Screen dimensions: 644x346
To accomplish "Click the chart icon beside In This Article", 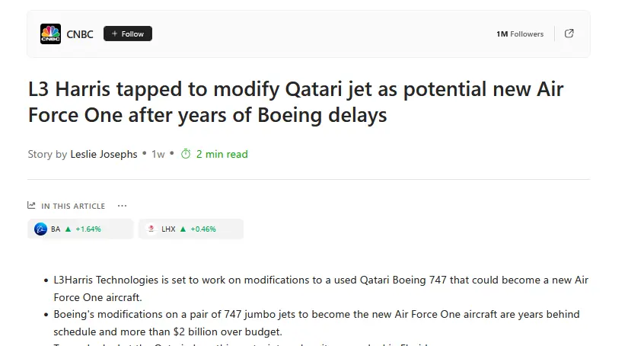I will [x=31, y=205].
